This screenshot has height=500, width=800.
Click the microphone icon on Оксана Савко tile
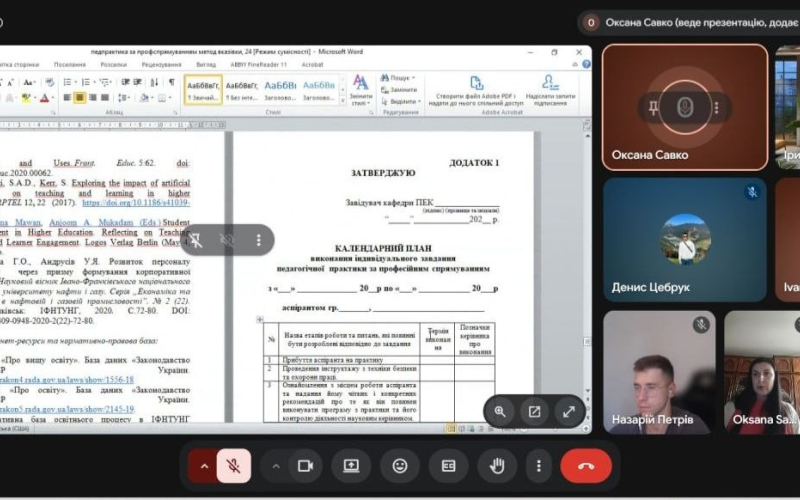[685, 108]
